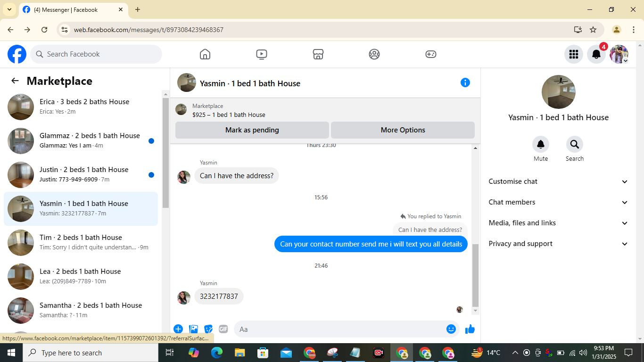Open Justin 2 beds 1 bath House chat

pyautogui.click(x=81, y=175)
